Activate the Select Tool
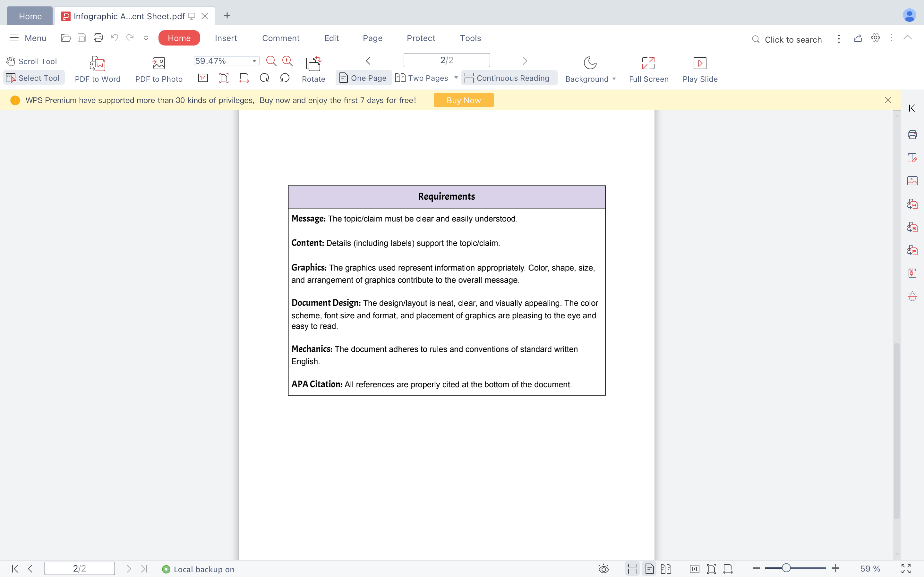This screenshot has width=924, height=577. pos(34,78)
